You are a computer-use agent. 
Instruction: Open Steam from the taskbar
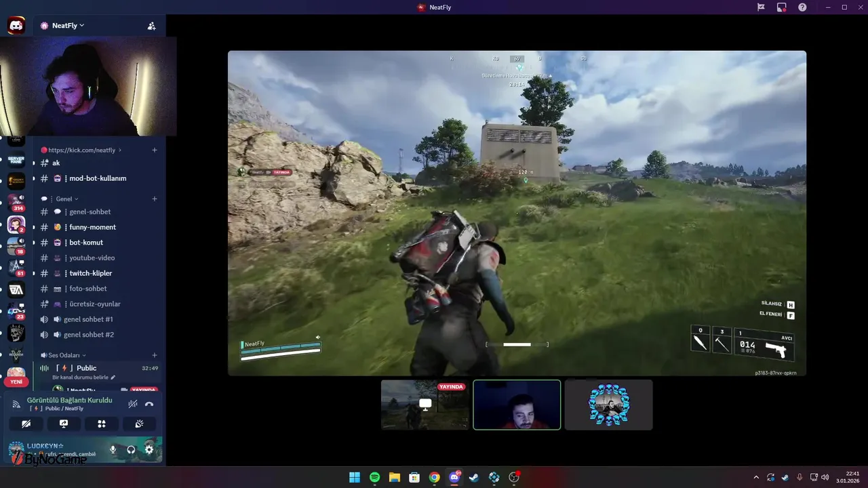[474, 477]
